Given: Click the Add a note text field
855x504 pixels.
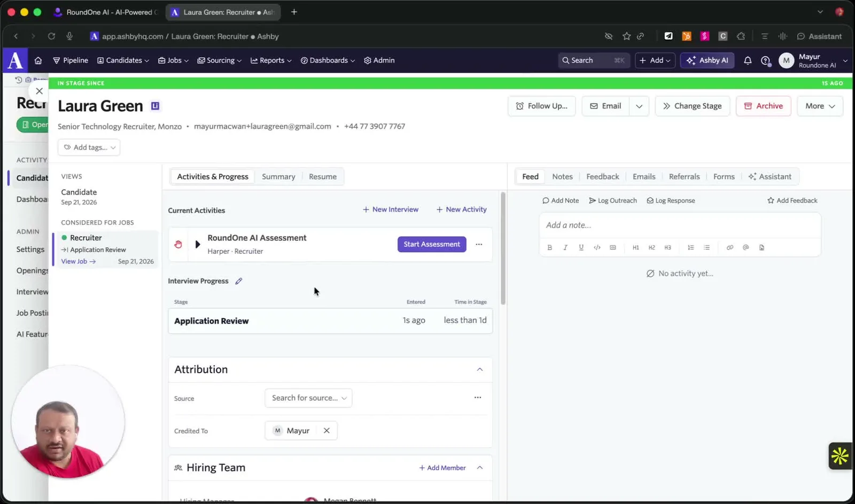Looking at the screenshot, I should coord(680,226).
